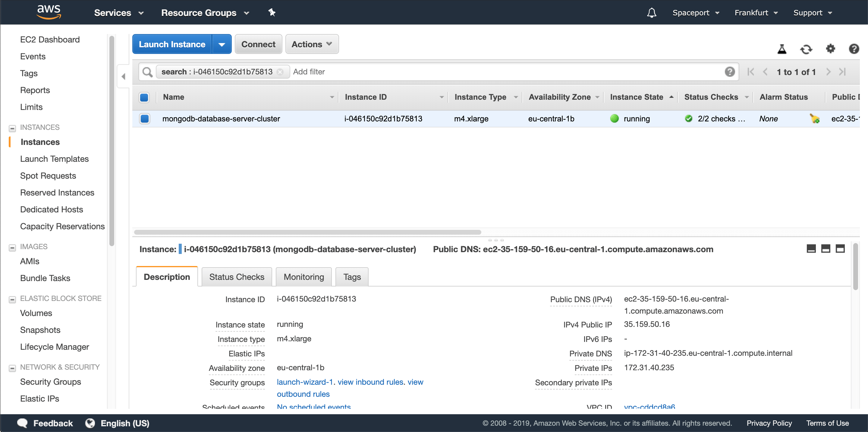Open Launch Instance dropdown arrow
The width and height of the screenshot is (868, 432).
tap(222, 44)
